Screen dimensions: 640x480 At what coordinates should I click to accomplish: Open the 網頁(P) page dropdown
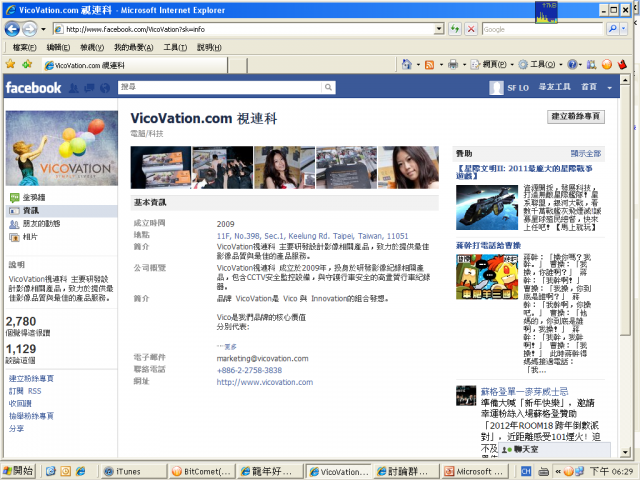[492, 64]
